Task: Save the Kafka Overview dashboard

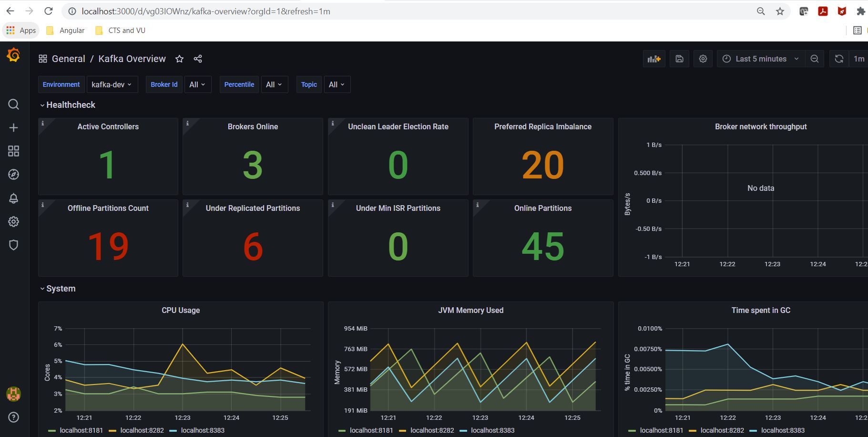Action: 679,58
